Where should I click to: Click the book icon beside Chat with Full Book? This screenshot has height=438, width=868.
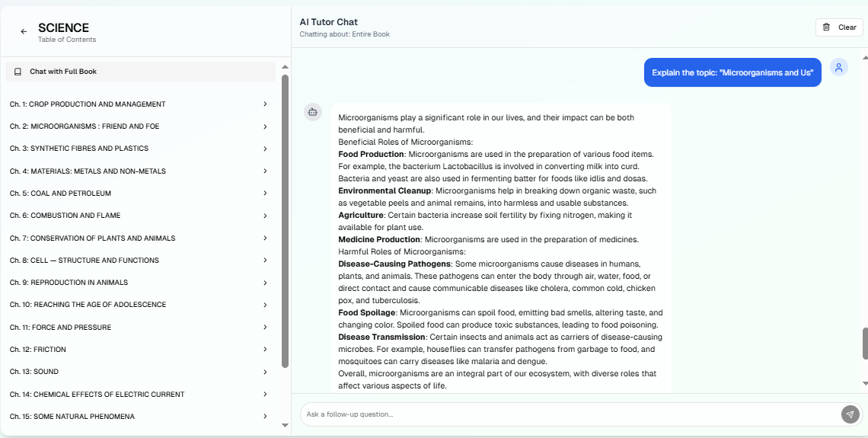coord(18,72)
